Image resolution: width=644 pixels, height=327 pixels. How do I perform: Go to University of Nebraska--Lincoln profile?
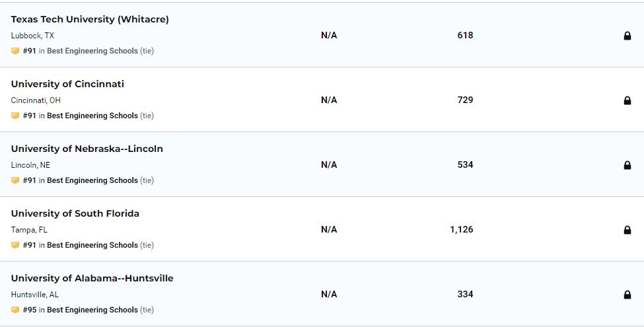87,149
